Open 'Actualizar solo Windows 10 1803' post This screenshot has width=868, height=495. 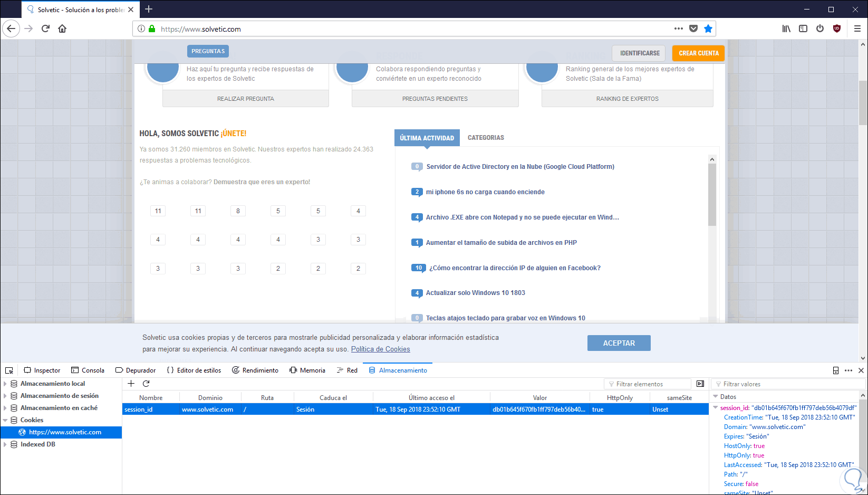click(x=476, y=293)
